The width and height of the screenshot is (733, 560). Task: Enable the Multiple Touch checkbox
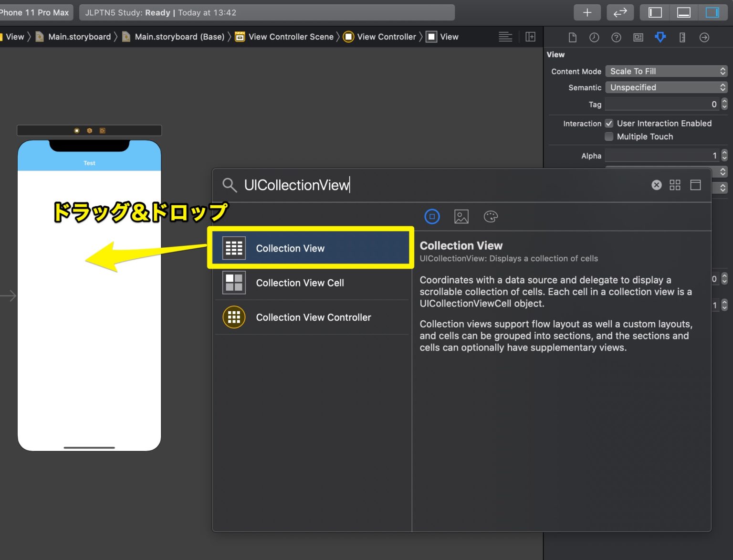[609, 137]
